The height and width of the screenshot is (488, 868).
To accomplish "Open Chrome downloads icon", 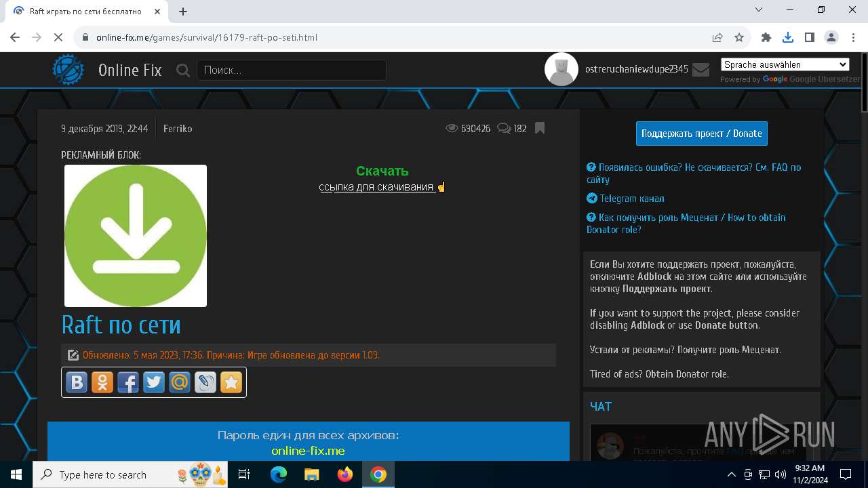I will pyautogui.click(x=788, y=37).
